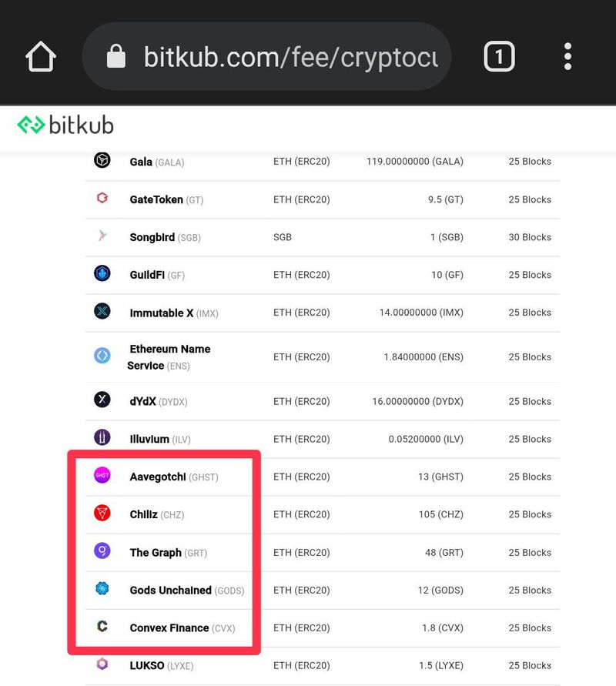The width and height of the screenshot is (616, 686).
Task: Click the Convex Finance icon
Action: [102, 627]
